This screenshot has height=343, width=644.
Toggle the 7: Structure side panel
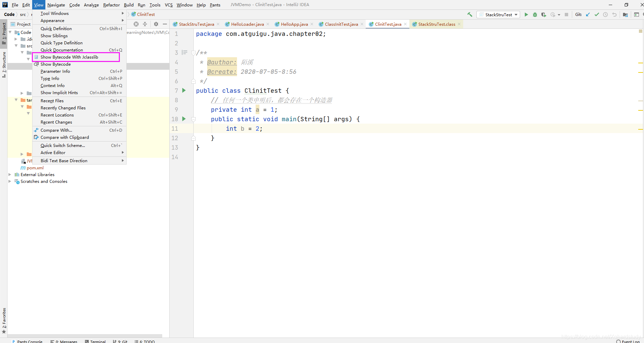(x=4, y=65)
